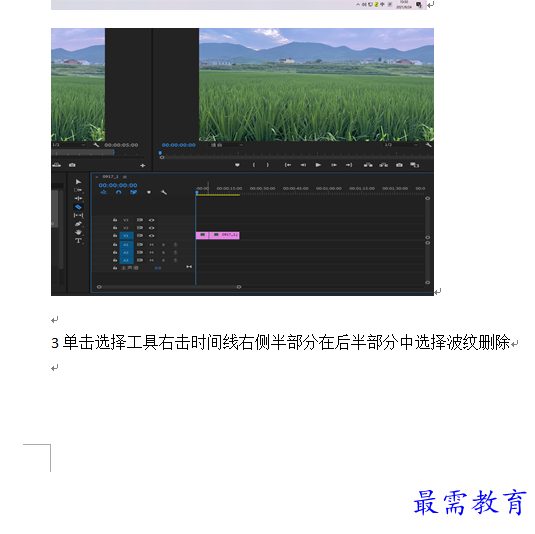
Task: Click Program monitor blue timecode
Action: click(178, 145)
